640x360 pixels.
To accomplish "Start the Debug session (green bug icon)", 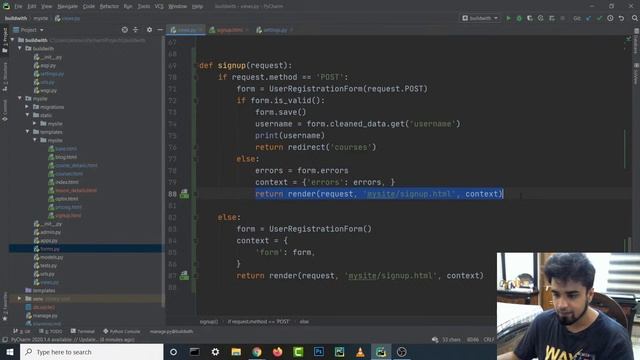I will pyautogui.click(x=519, y=18).
